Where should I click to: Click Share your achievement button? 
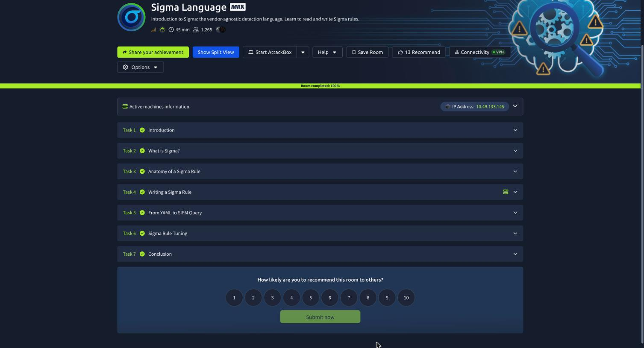coord(153,52)
